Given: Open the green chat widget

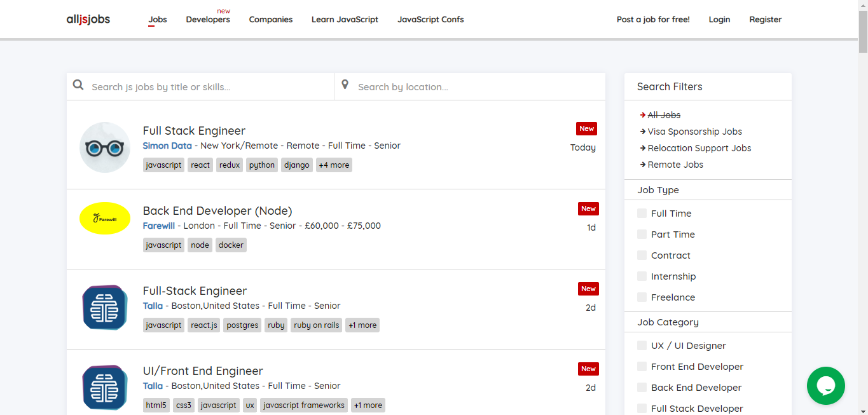Looking at the screenshot, I should coord(825,386).
